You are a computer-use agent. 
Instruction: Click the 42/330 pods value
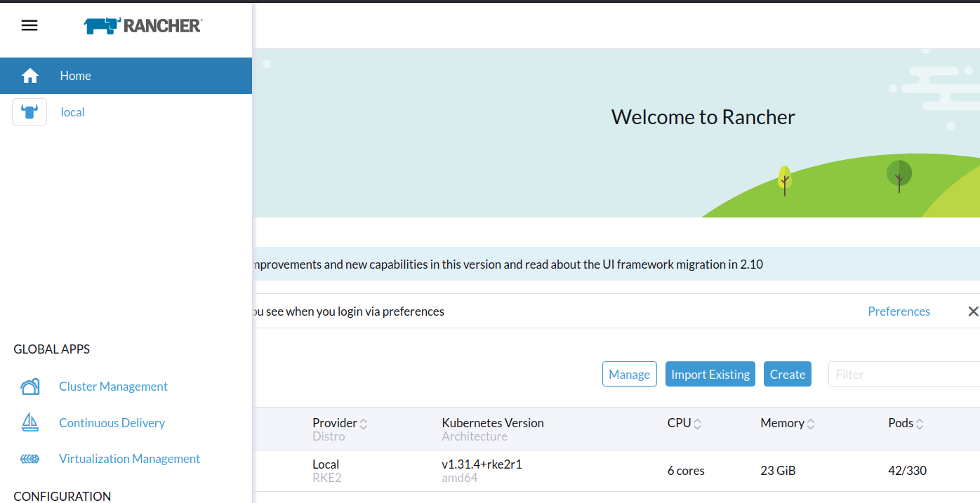[907, 471]
